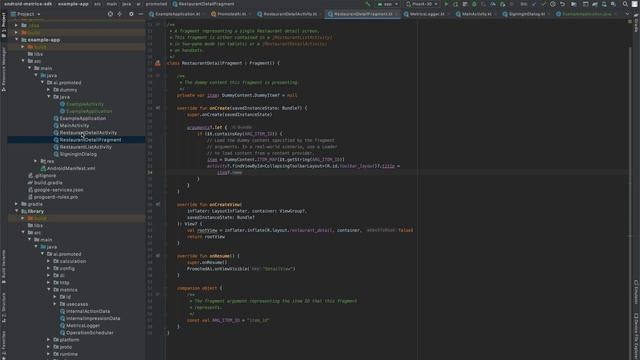Select MainActivity in project tree
640x360 pixels.
[x=74, y=125]
